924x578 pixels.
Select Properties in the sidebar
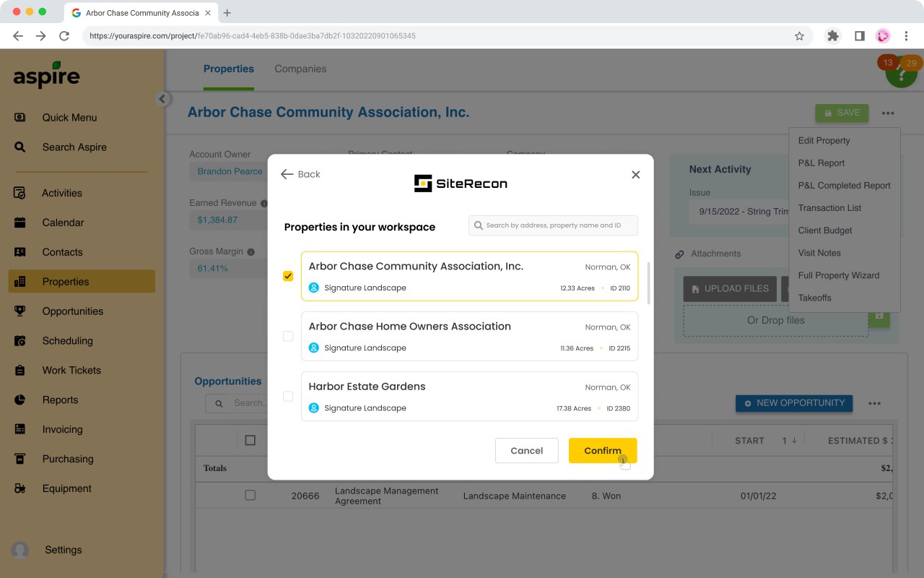click(82, 282)
